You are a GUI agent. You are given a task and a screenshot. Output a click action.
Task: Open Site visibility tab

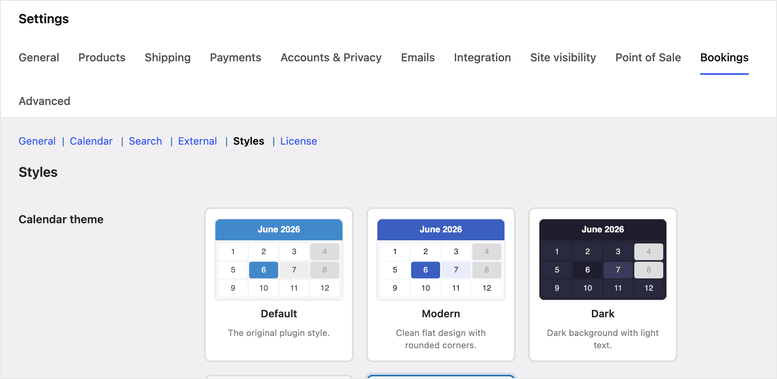point(563,57)
